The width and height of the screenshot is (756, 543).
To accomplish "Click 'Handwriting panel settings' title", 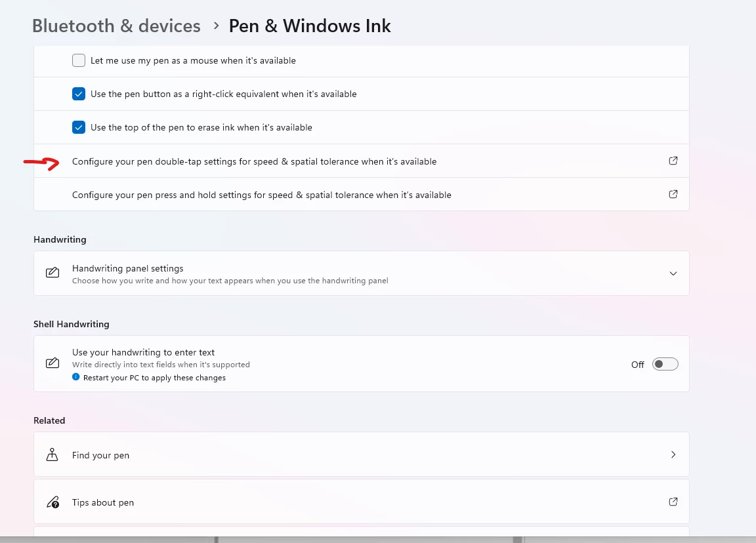I will [x=128, y=268].
